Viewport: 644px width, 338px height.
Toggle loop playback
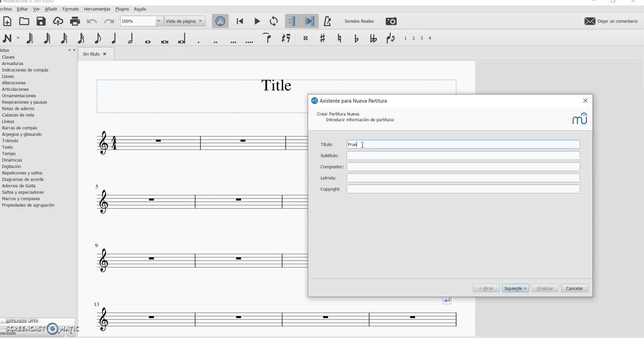(x=274, y=21)
